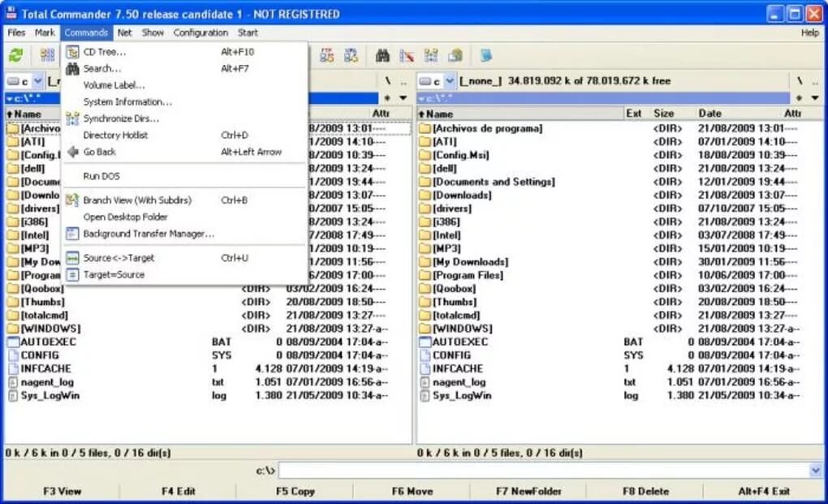
Task: Click the FTP new URL toolbar icon
Action: pyautogui.click(x=351, y=55)
